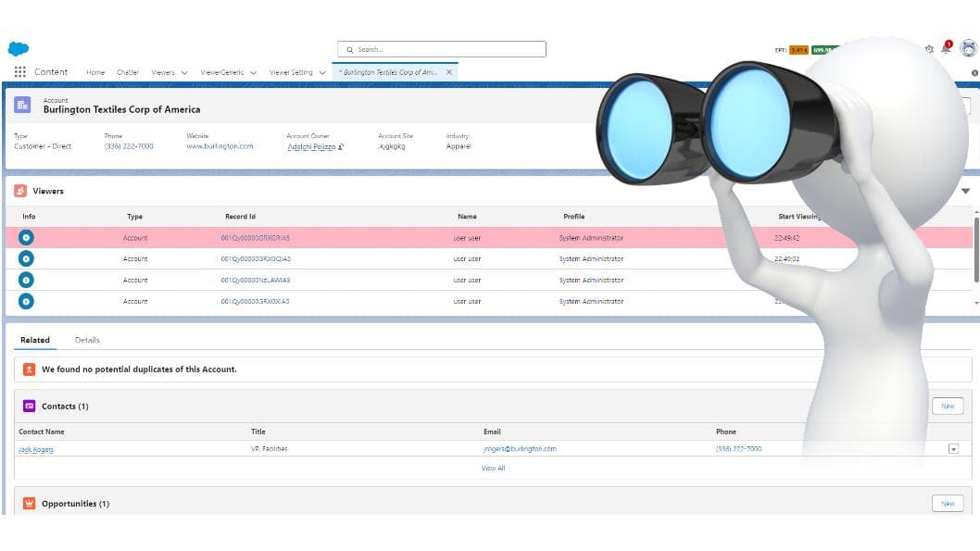Expand the ViewerGeneric tab dropdown chevron

tap(253, 72)
